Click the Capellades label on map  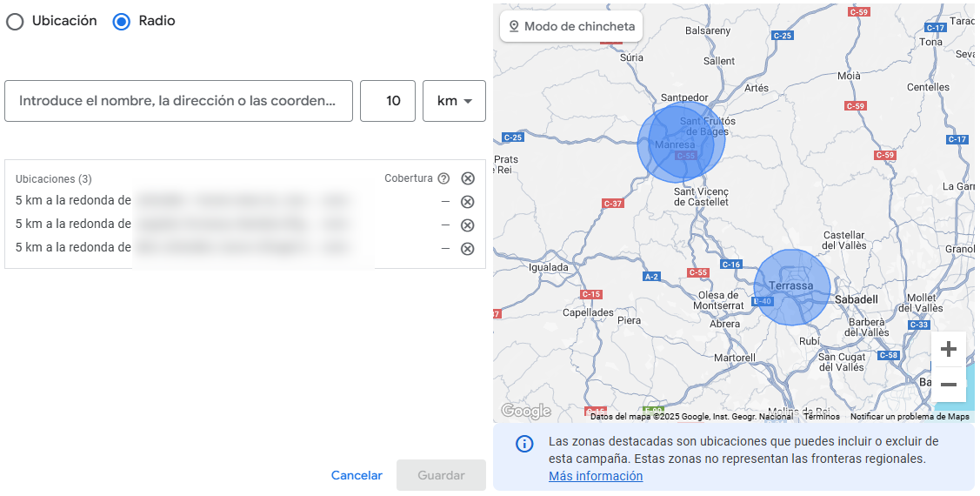588,312
